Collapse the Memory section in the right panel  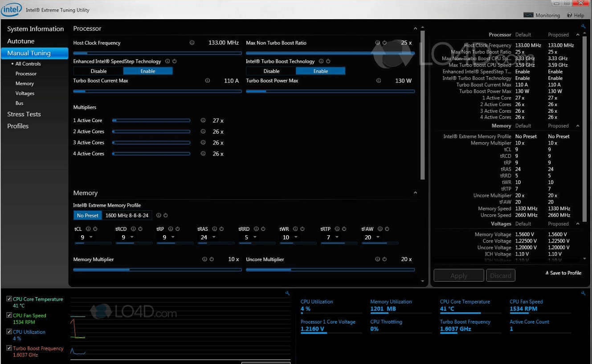tap(578, 125)
